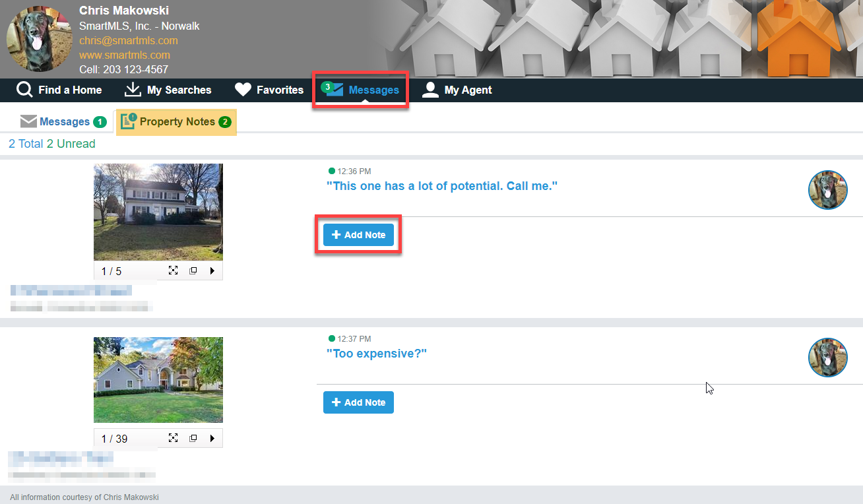This screenshot has height=504, width=863.
Task: Switch to the Messages sub-tab
Action: [x=63, y=121]
